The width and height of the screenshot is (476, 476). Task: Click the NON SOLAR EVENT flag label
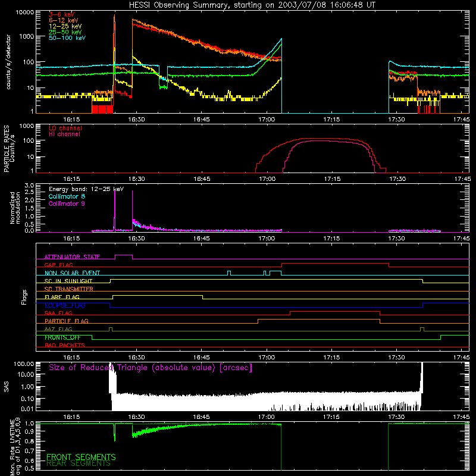pyautogui.click(x=72, y=273)
